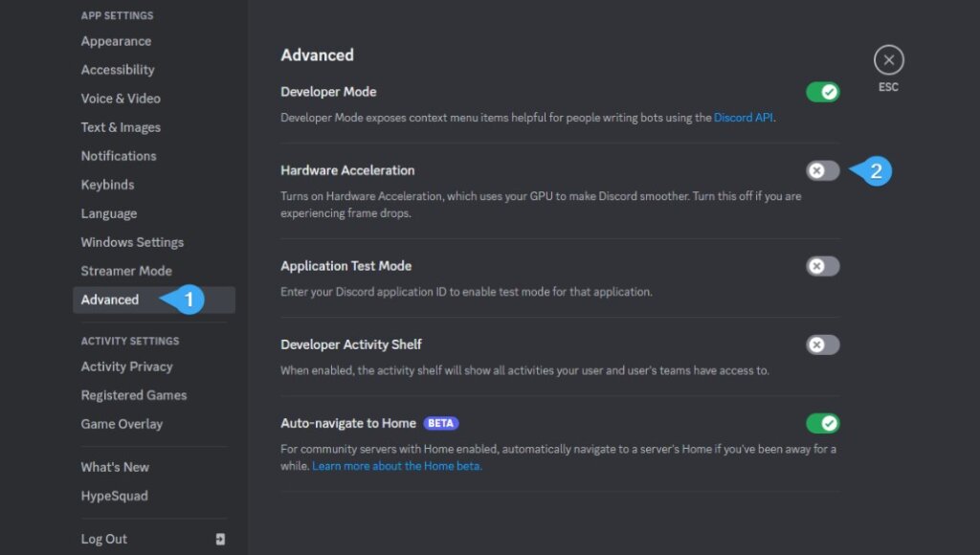This screenshot has height=555, width=980.
Task: Click the Developer Mode label text
Action: click(x=328, y=92)
